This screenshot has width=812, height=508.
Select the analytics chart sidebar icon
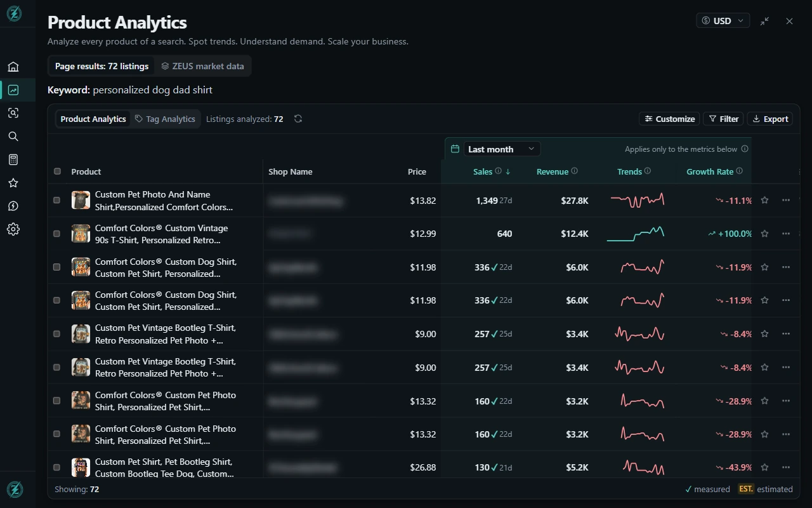(13, 90)
